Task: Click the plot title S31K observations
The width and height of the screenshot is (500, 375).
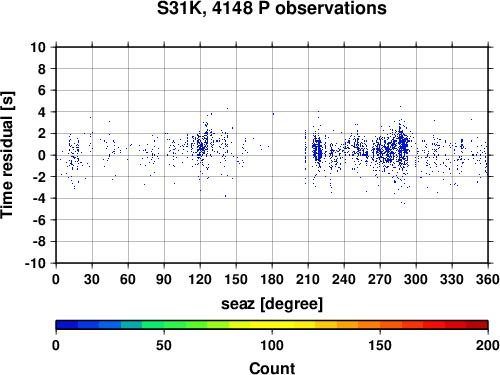Action: (x=272, y=8)
